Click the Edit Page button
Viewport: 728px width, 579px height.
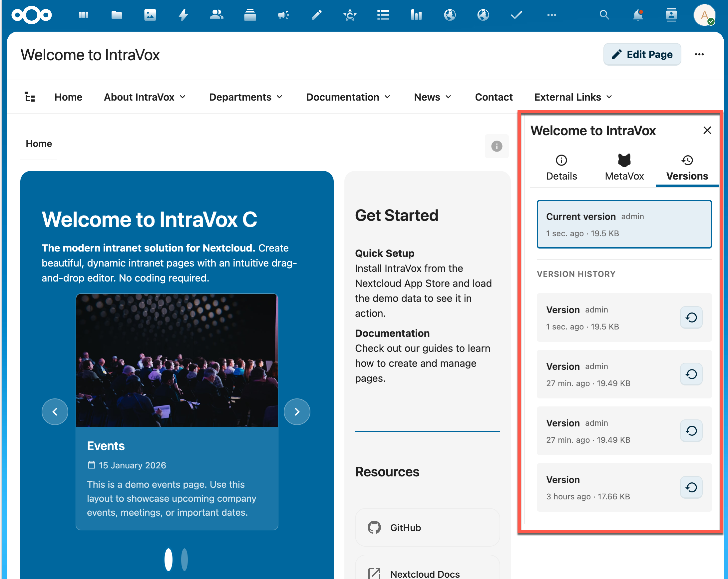[x=642, y=54]
